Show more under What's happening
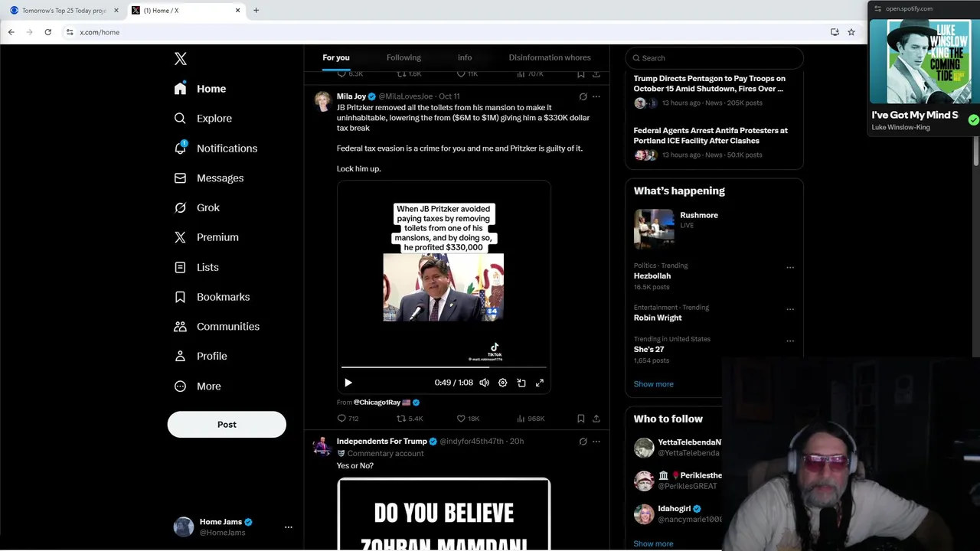 pos(653,384)
